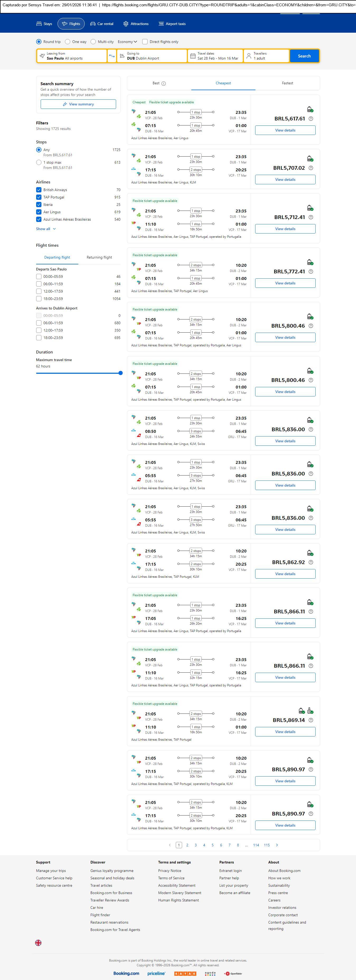
Task: Click the help icon beside BRL5,617.61 price
Action: click(x=311, y=119)
